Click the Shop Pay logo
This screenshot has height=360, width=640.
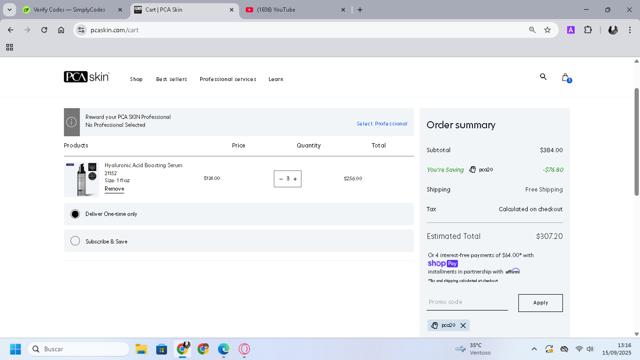[443, 263]
